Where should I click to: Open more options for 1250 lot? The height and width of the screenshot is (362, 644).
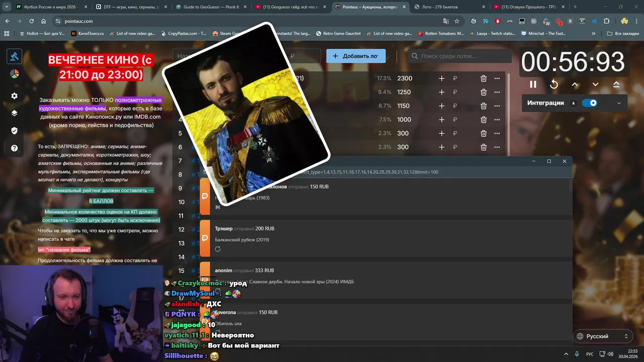497,92
